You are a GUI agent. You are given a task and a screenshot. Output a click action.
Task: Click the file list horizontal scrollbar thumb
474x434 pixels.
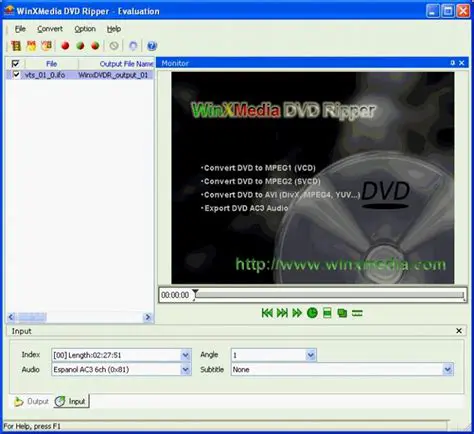(x=32, y=317)
